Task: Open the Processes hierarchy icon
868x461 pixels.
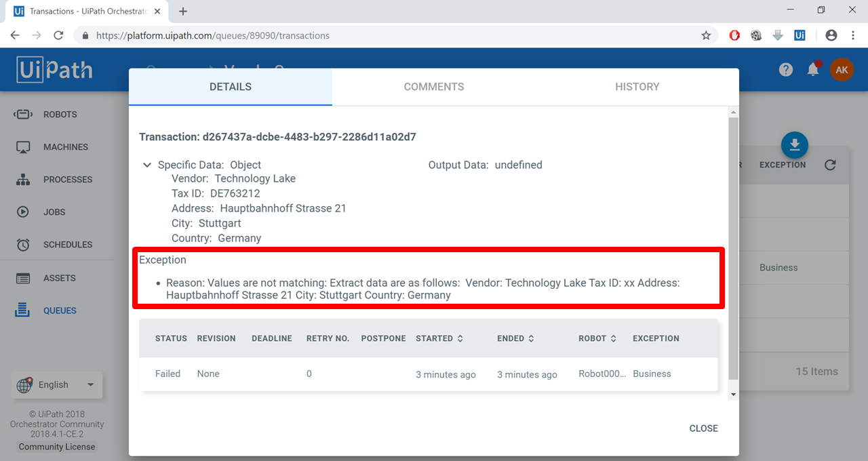Action: (23, 180)
